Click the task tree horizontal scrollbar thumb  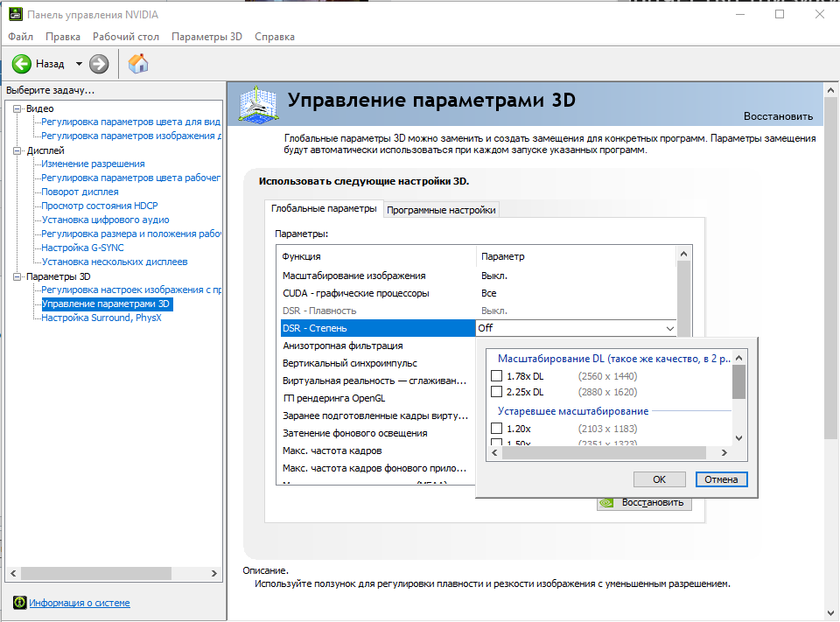pos(96,573)
